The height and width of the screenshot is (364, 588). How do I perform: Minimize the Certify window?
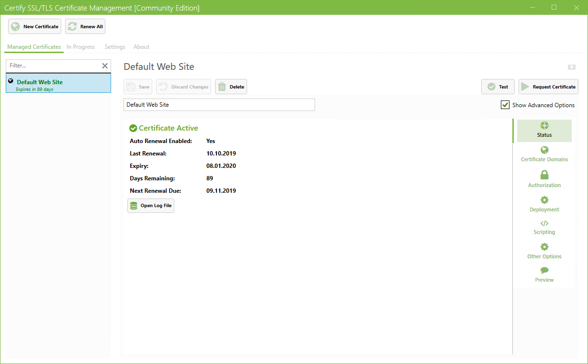click(x=532, y=7)
